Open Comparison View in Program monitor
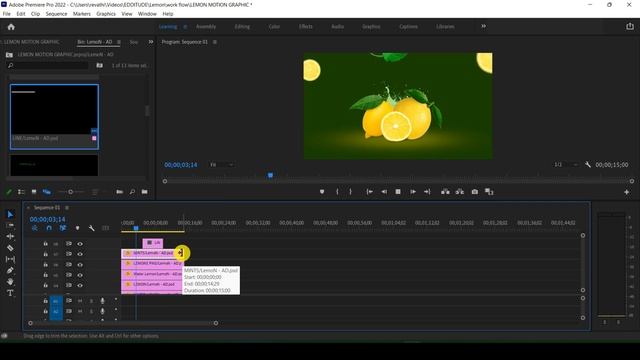The height and width of the screenshot is (360, 640). (x=489, y=192)
